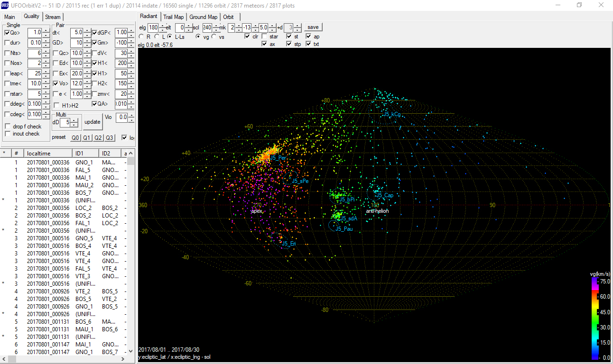This screenshot has height=364, width=613.
Task: Select the R coordinate radio button
Action: click(x=141, y=36)
